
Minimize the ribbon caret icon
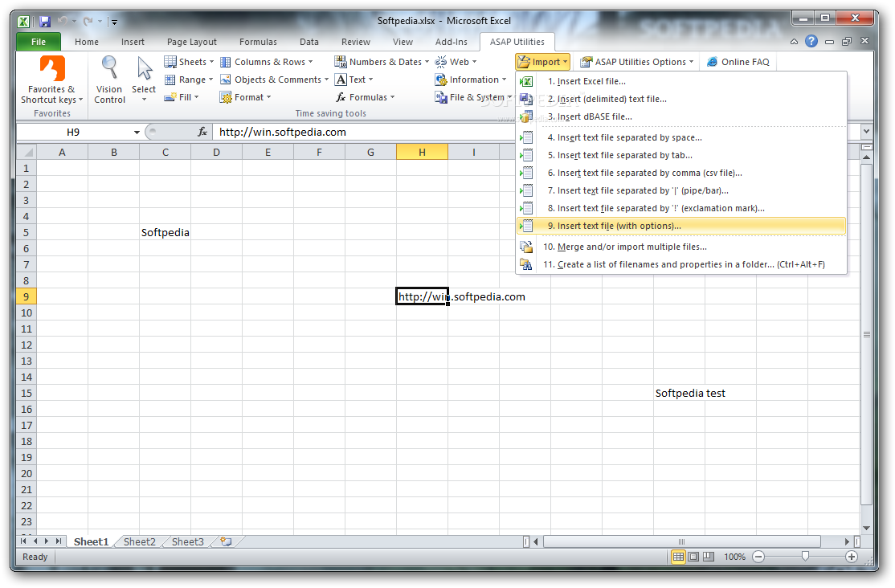point(794,42)
